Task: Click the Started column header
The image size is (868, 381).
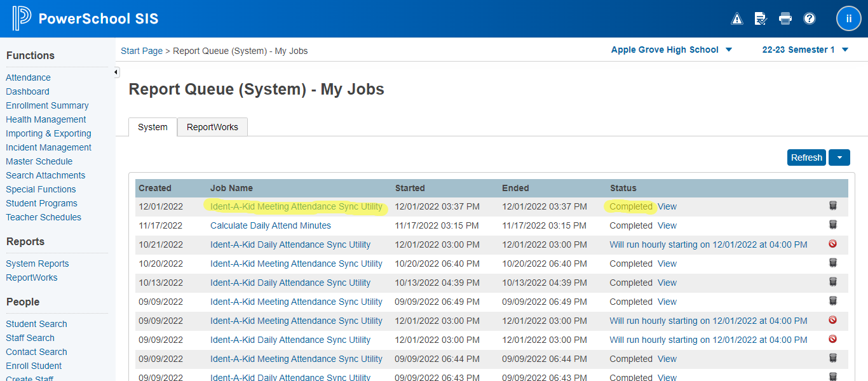Action: tap(410, 188)
